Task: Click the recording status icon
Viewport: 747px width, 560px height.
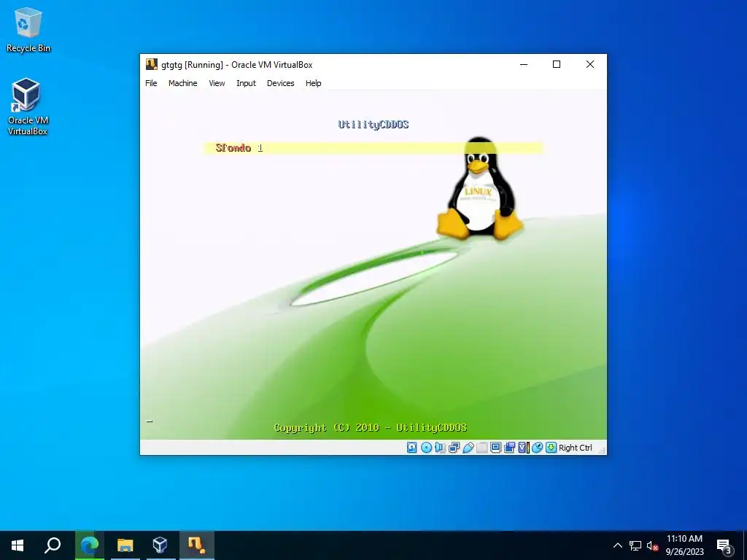Action: [x=509, y=448]
